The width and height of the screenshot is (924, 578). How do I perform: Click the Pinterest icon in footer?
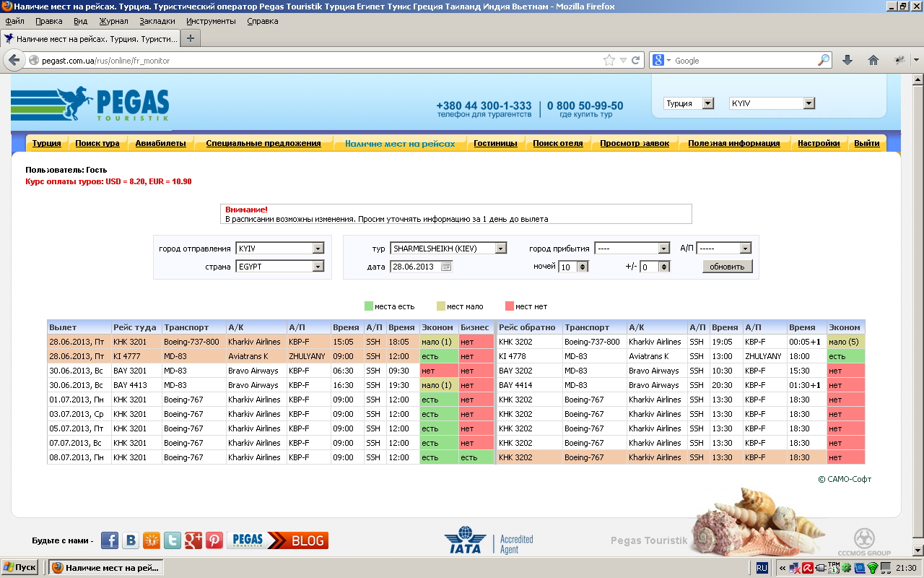(214, 540)
